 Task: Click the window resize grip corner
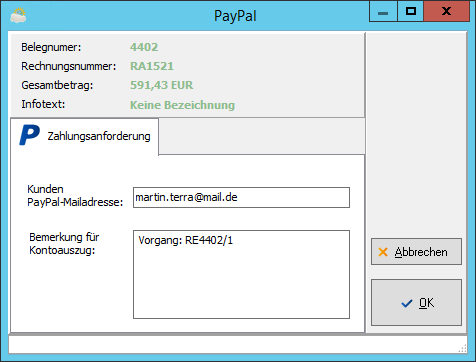(x=463, y=349)
